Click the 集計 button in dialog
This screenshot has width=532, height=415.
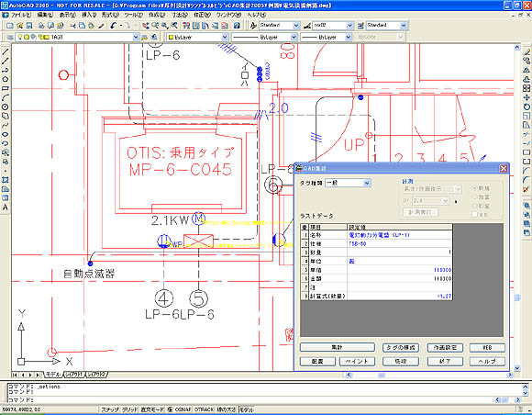(337, 347)
